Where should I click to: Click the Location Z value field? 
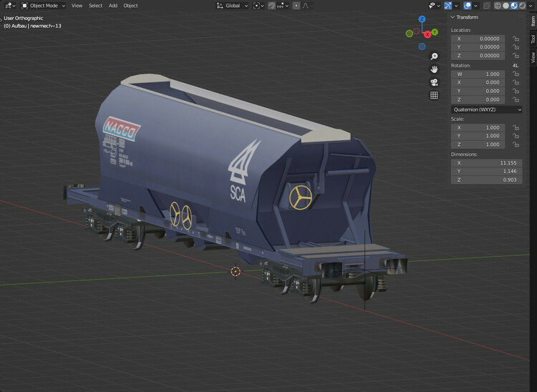pyautogui.click(x=478, y=55)
